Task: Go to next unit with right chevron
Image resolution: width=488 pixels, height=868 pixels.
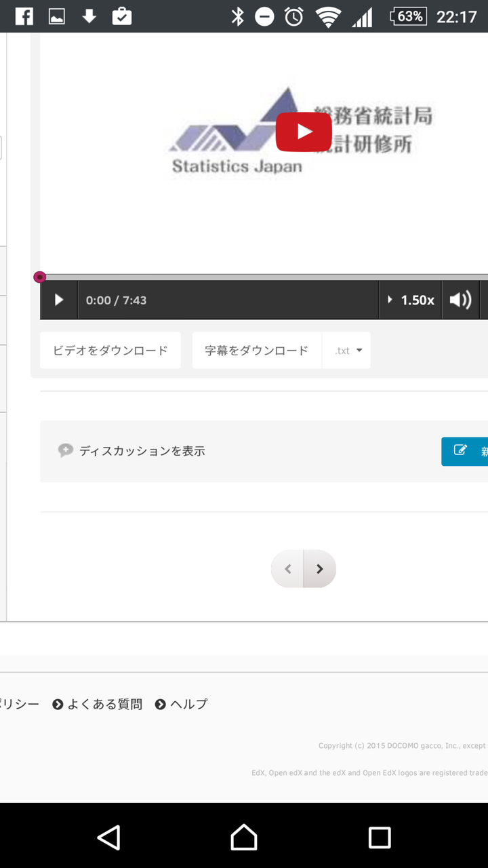Action: pyautogui.click(x=320, y=569)
